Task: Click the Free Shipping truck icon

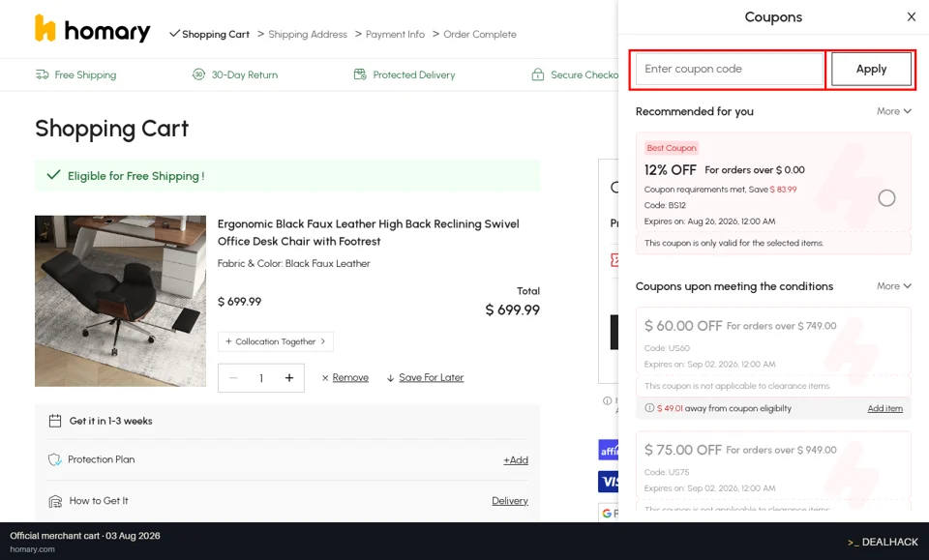Action: 42,74
